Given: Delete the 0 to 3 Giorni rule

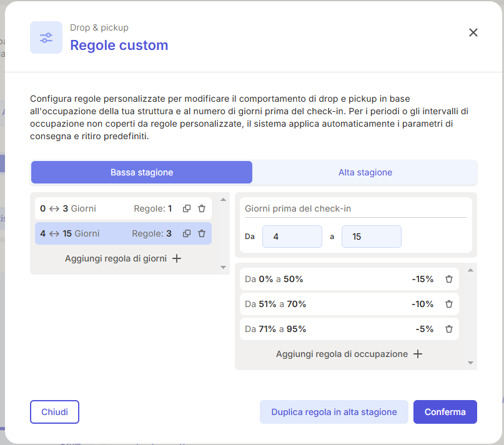Looking at the screenshot, I should click(202, 208).
